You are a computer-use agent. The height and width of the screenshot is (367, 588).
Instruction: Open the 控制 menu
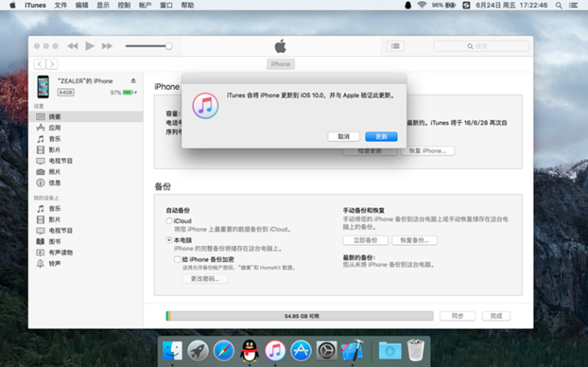point(124,6)
